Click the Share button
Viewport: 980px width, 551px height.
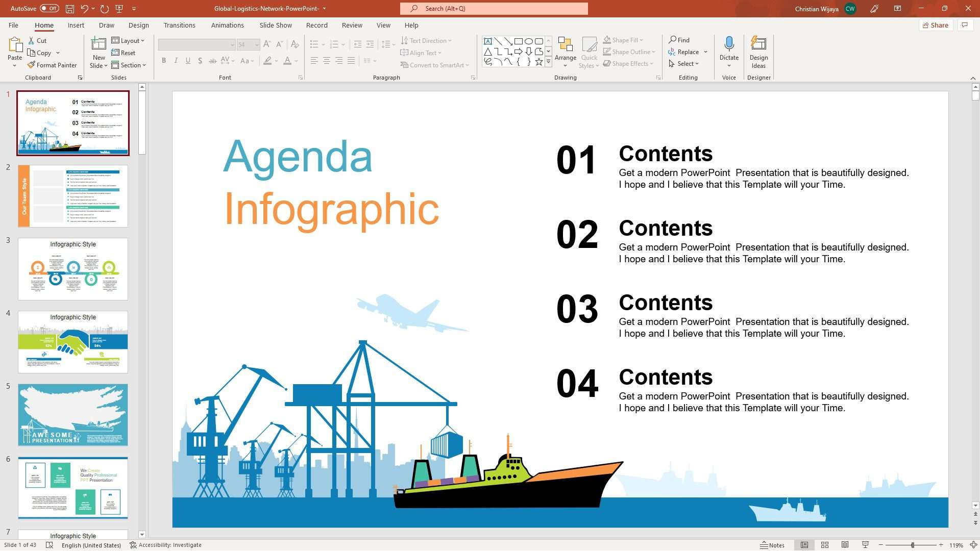coord(936,25)
